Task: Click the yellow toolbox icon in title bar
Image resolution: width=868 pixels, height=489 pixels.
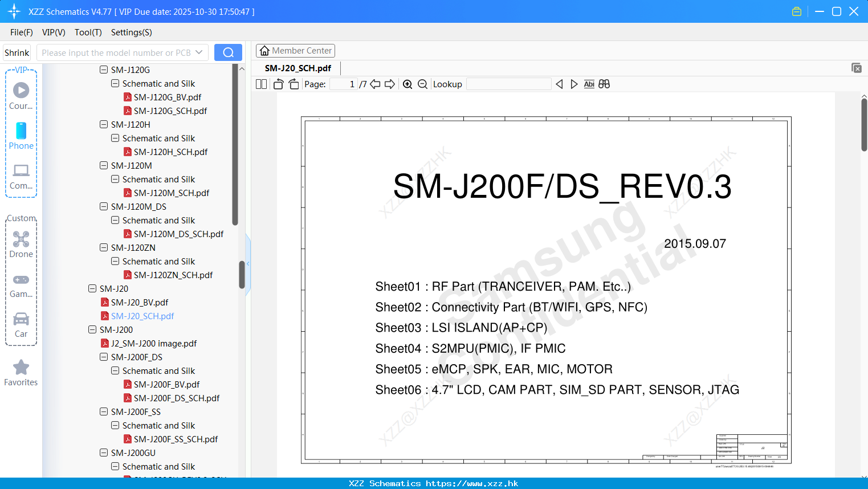Action: coord(797,11)
